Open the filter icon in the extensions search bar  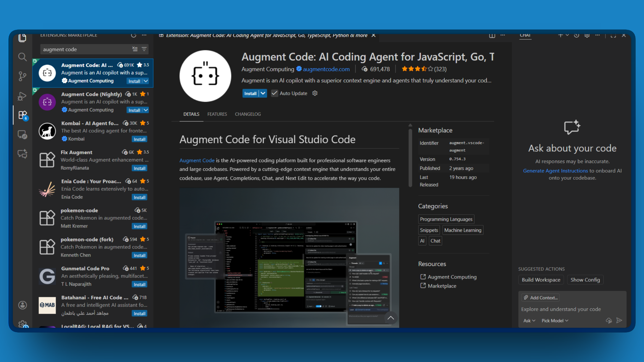[144, 49]
